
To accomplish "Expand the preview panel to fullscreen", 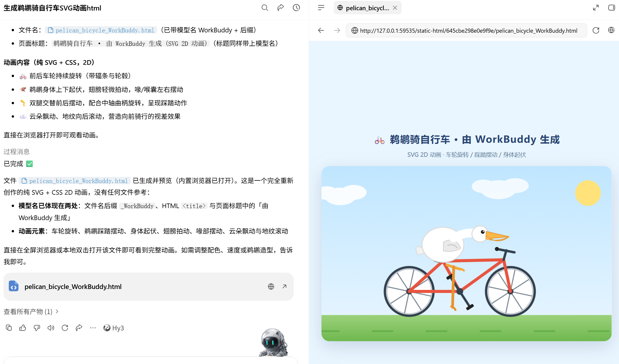I will (596, 8).
